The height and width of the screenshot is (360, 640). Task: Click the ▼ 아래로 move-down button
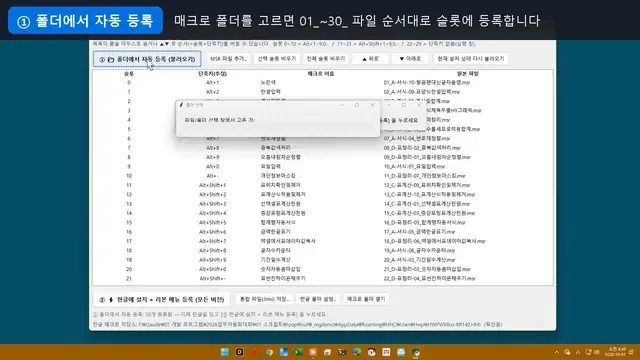(x=410, y=59)
